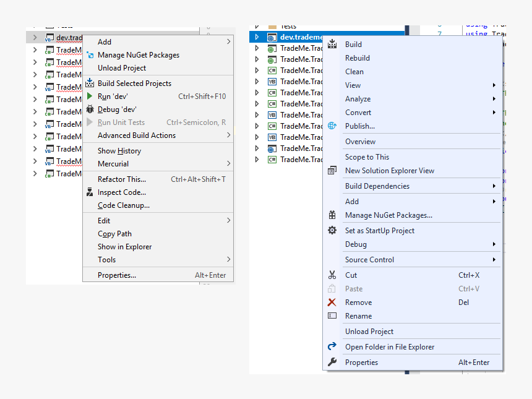Open the Debug submenu in right menu
Image resolution: width=532 pixels, height=399 pixels.
(x=413, y=244)
